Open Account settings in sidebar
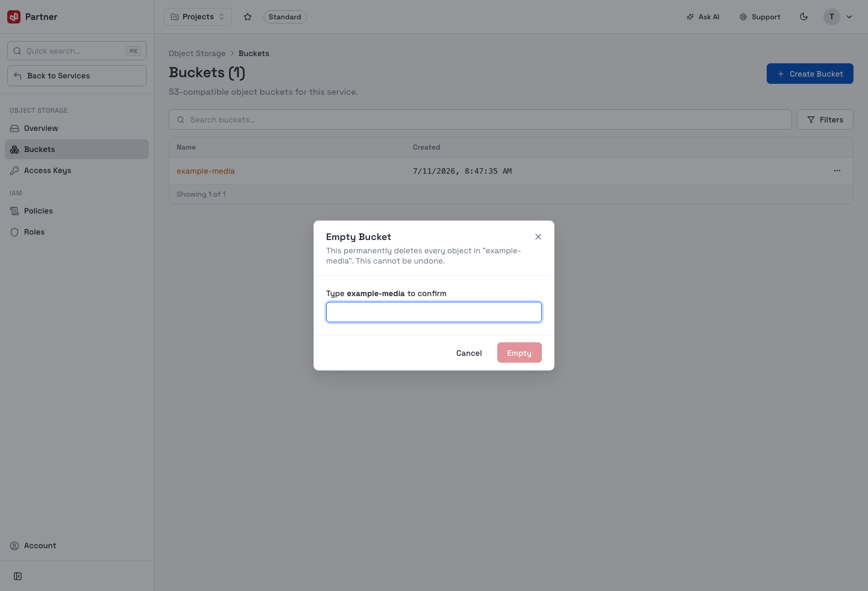Screen dimensions: 868x591 tap(77, 546)
